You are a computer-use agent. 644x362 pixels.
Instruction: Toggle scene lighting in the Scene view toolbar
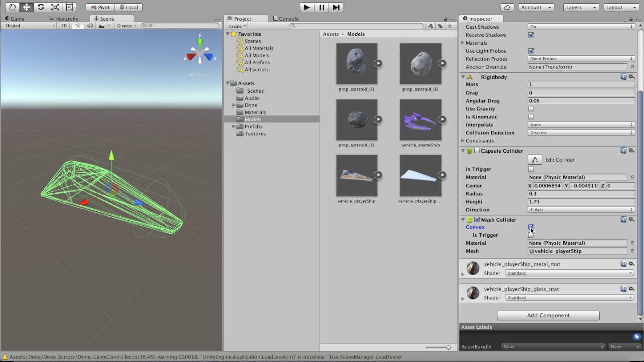pyautogui.click(x=78, y=25)
